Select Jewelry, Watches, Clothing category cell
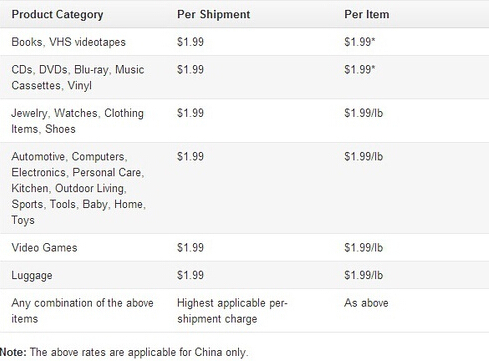 [x=77, y=121]
